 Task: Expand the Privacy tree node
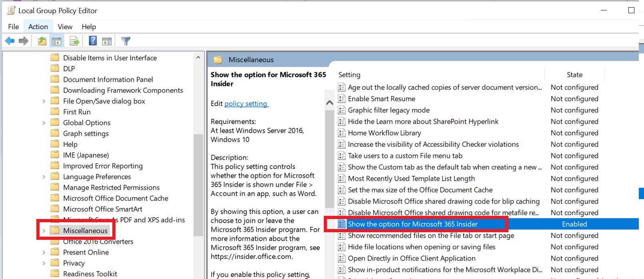point(44,263)
